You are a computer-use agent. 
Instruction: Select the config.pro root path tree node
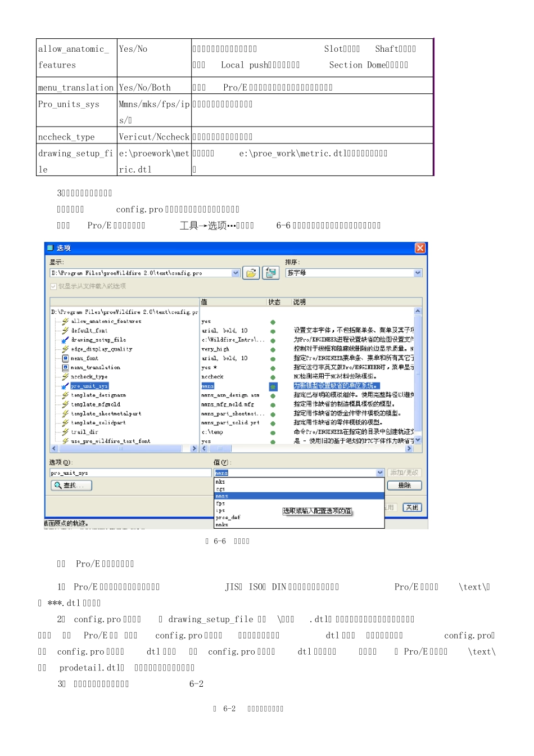[x=125, y=312]
